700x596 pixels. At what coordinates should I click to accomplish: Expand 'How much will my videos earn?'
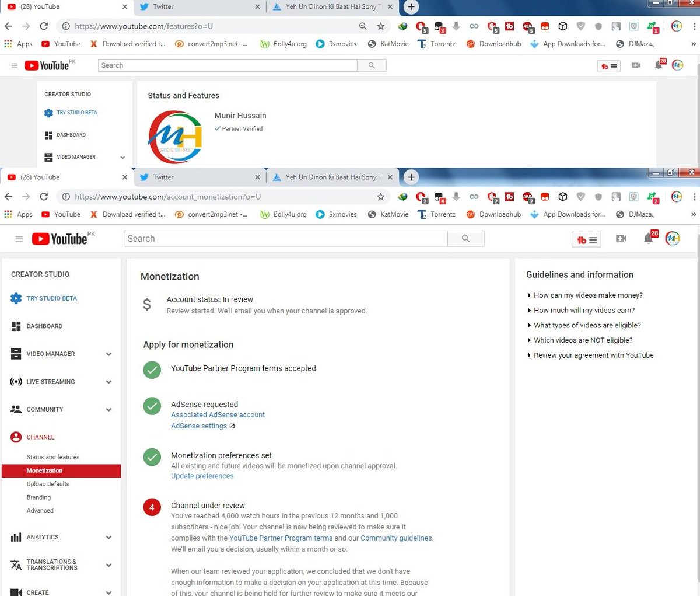click(580, 311)
